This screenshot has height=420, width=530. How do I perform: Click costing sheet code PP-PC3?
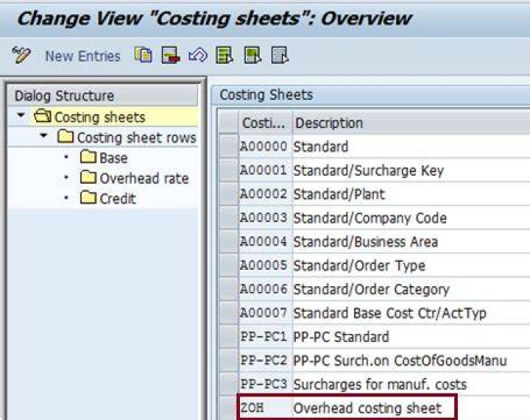tap(264, 384)
